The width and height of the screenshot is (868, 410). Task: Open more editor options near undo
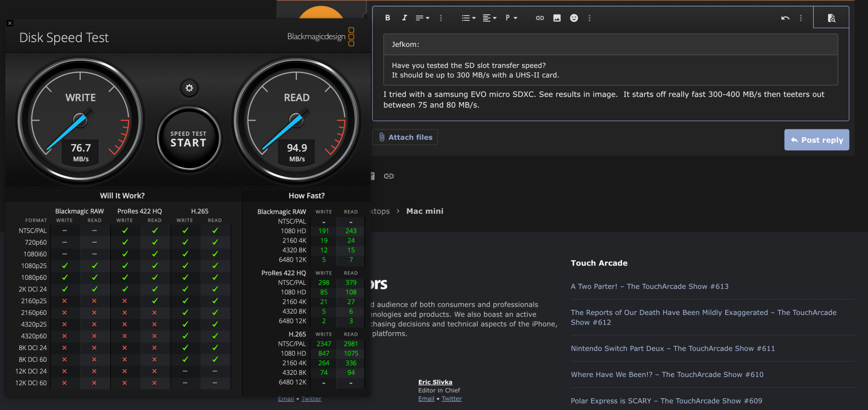(x=801, y=18)
